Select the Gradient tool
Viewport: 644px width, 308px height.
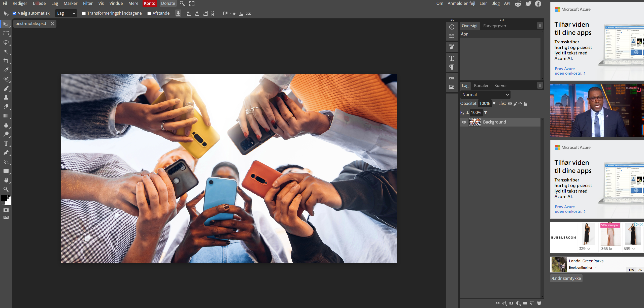pos(6,116)
